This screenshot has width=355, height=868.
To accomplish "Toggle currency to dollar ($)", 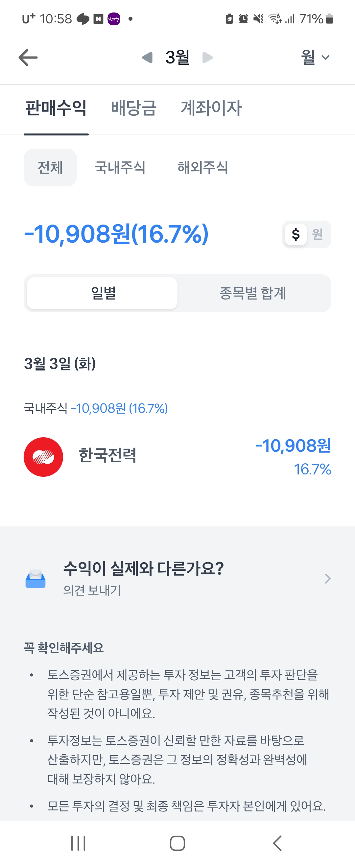I will [296, 234].
